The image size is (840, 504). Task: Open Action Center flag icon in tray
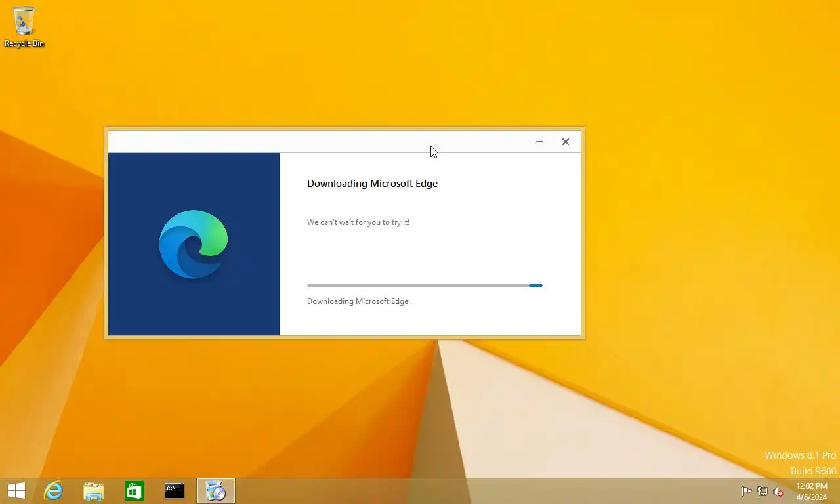click(x=746, y=492)
